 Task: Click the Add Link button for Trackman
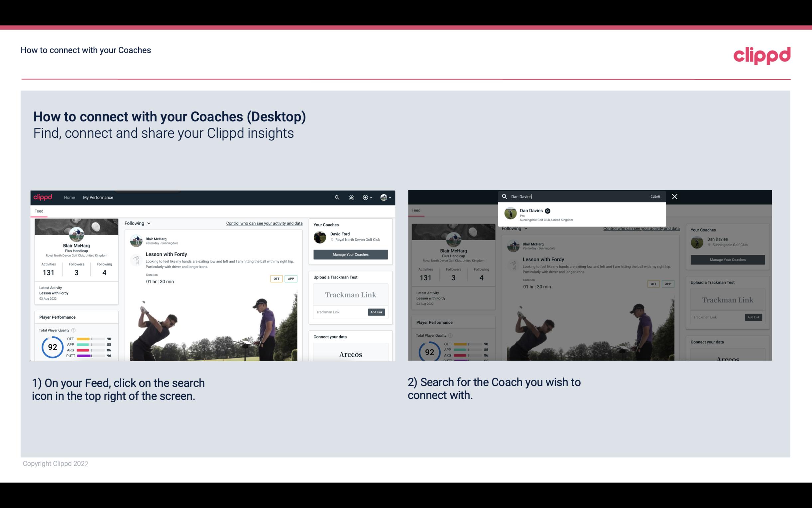click(377, 312)
